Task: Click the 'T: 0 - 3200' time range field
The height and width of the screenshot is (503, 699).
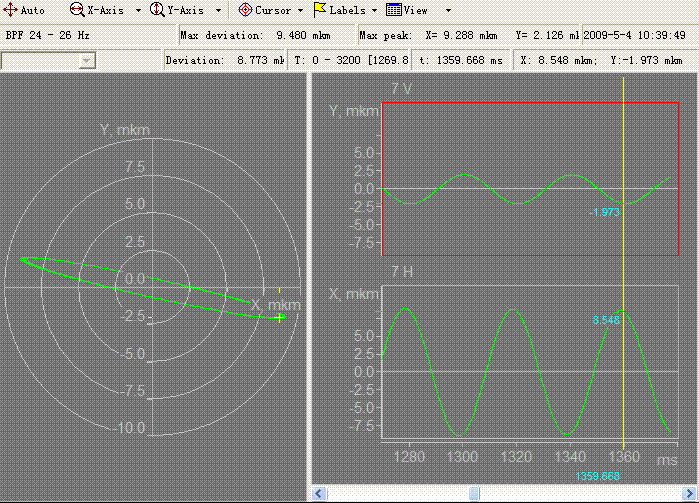Action: coord(351,60)
